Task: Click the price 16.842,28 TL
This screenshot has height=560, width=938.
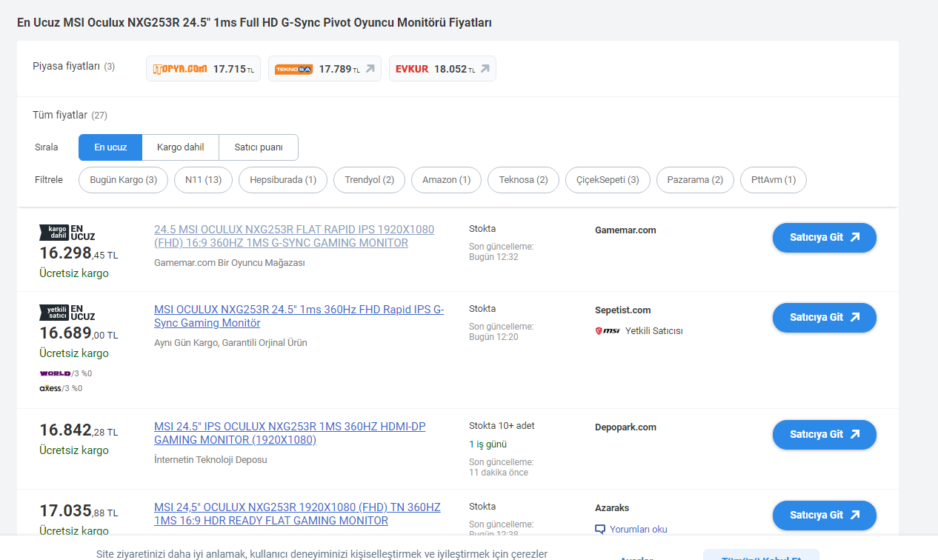Action: tap(79, 431)
